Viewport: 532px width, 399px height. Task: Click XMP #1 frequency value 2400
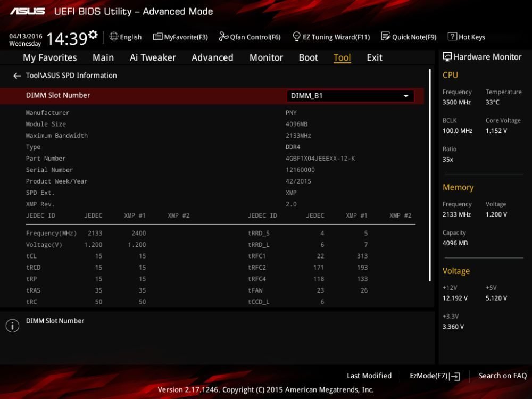(x=139, y=234)
